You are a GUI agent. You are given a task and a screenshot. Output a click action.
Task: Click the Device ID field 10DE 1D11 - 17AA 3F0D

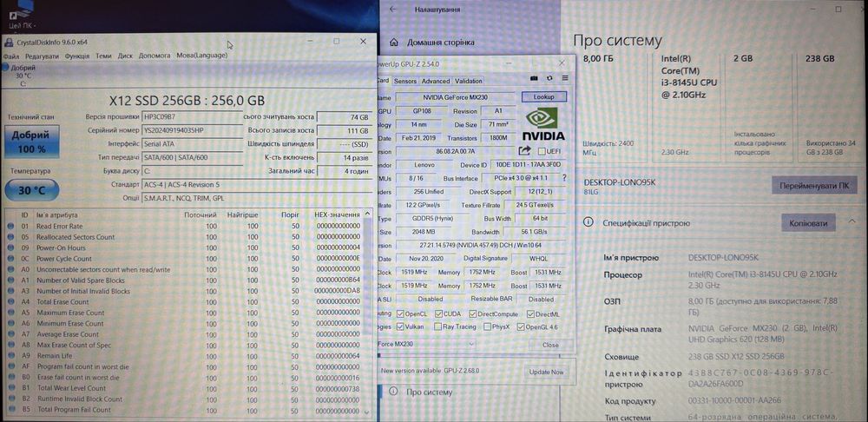pos(528,165)
